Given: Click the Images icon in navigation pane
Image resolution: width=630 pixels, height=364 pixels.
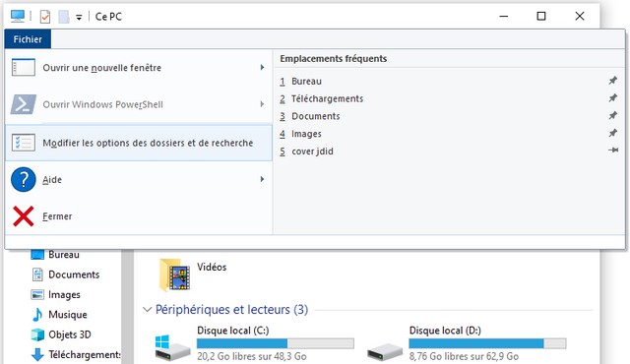Looking at the screenshot, I should (x=37, y=294).
